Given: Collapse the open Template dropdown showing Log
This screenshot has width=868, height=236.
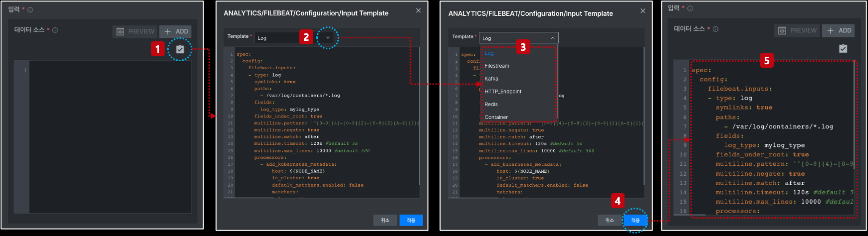Looking at the screenshot, I should click(x=552, y=38).
